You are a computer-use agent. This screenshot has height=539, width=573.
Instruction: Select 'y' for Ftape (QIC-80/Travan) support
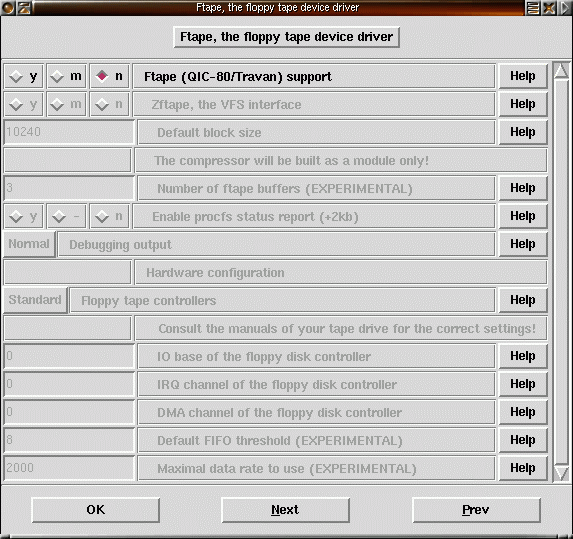[24, 76]
